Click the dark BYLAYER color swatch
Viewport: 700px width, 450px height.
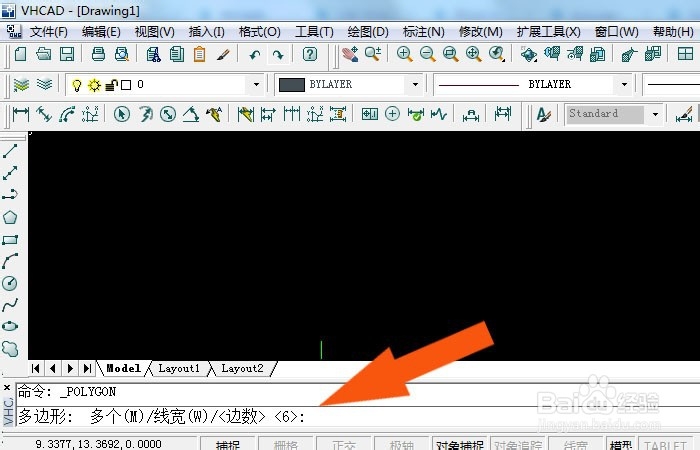pyautogui.click(x=292, y=84)
